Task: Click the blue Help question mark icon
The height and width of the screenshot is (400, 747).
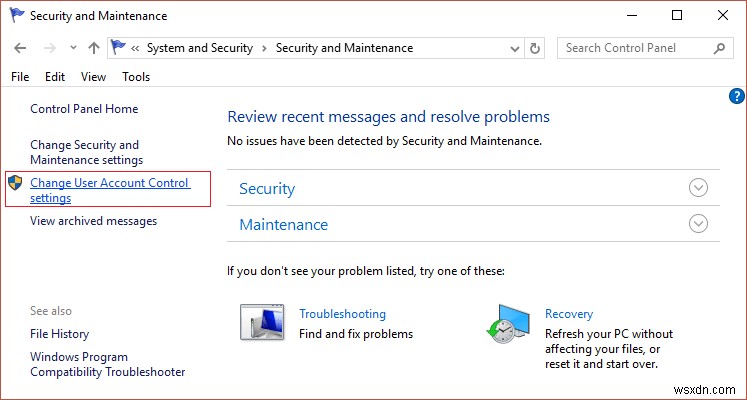Action: [738, 96]
